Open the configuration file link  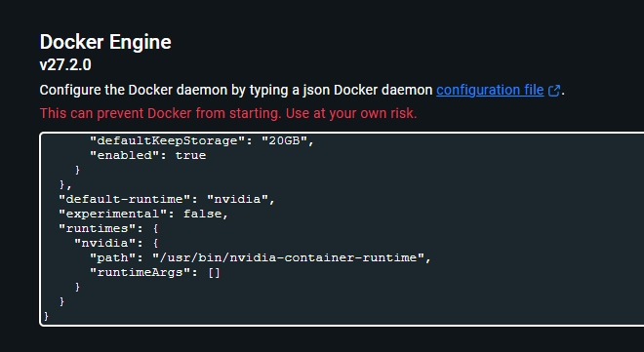click(x=490, y=90)
